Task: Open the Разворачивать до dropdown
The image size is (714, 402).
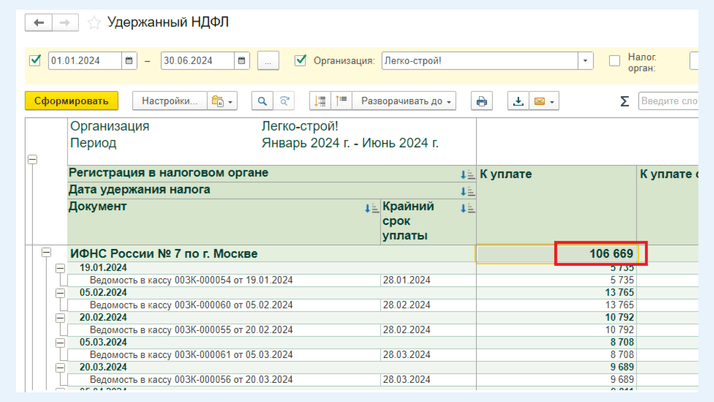Action: coord(404,101)
